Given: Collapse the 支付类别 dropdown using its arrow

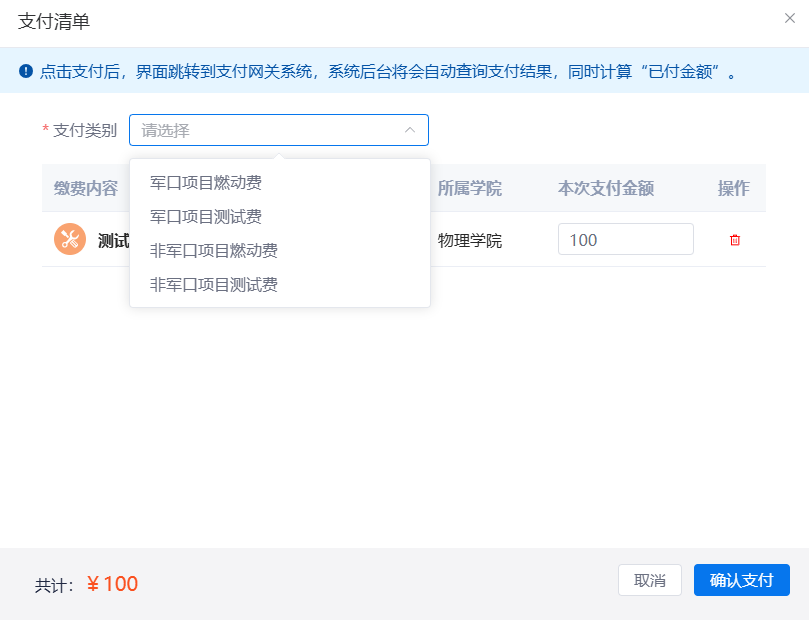Looking at the screenshot, I should coord(410,130).
